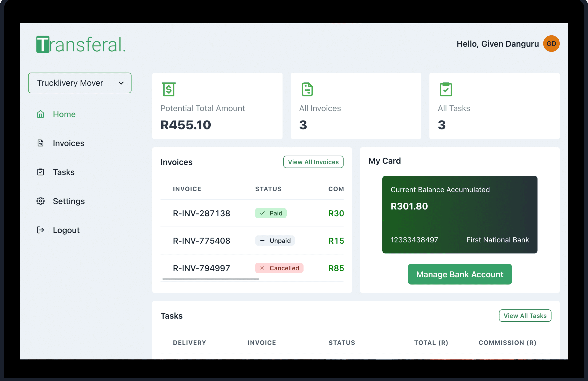Click the Invoices document icon in sidebar
588x381 pixels.
(x=41, y=143)
